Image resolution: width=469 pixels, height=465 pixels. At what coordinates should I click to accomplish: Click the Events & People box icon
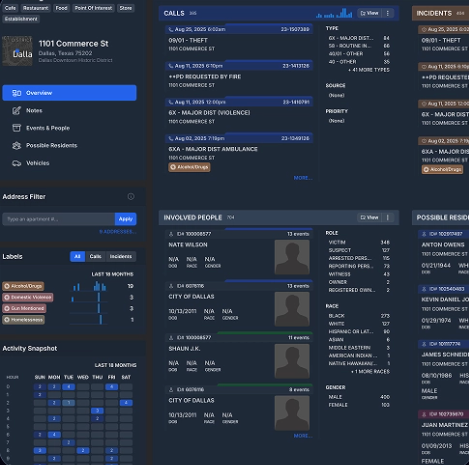[x=16, y=128]
